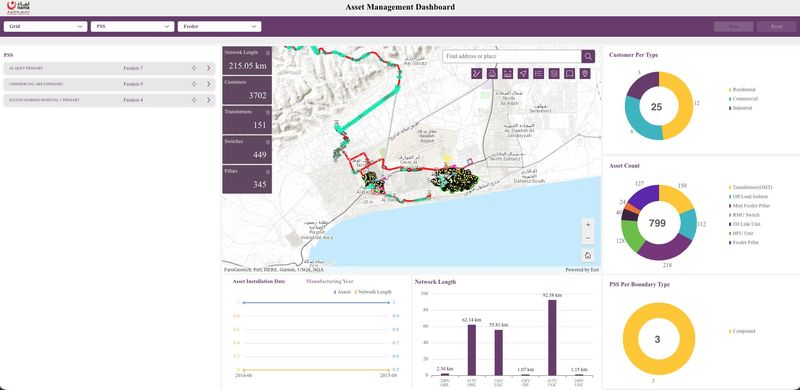Locate COMMERCIAL AREA PRIMARY on the map

194,84
